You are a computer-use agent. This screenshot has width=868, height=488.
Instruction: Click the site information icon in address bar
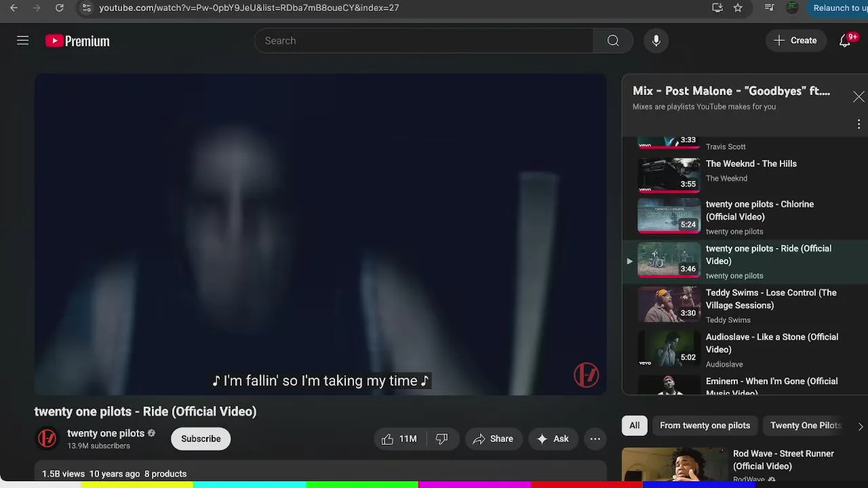[x=85, y=8]
